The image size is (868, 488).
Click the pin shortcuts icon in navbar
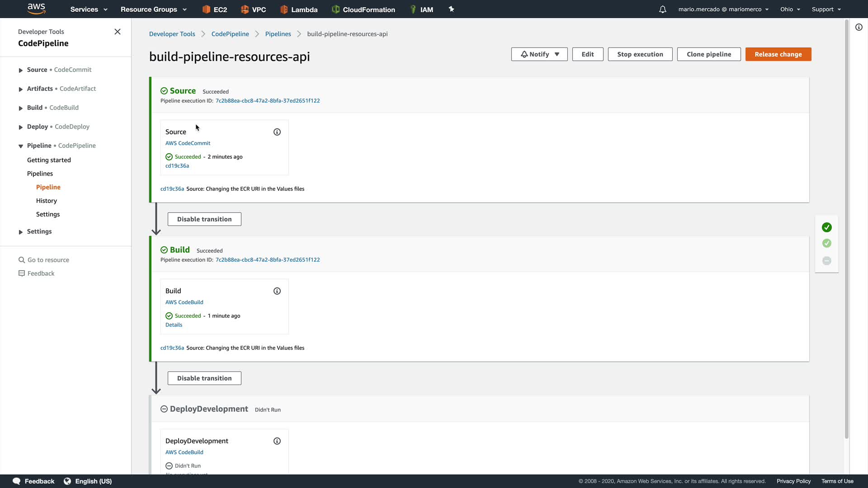coord(451,9)
